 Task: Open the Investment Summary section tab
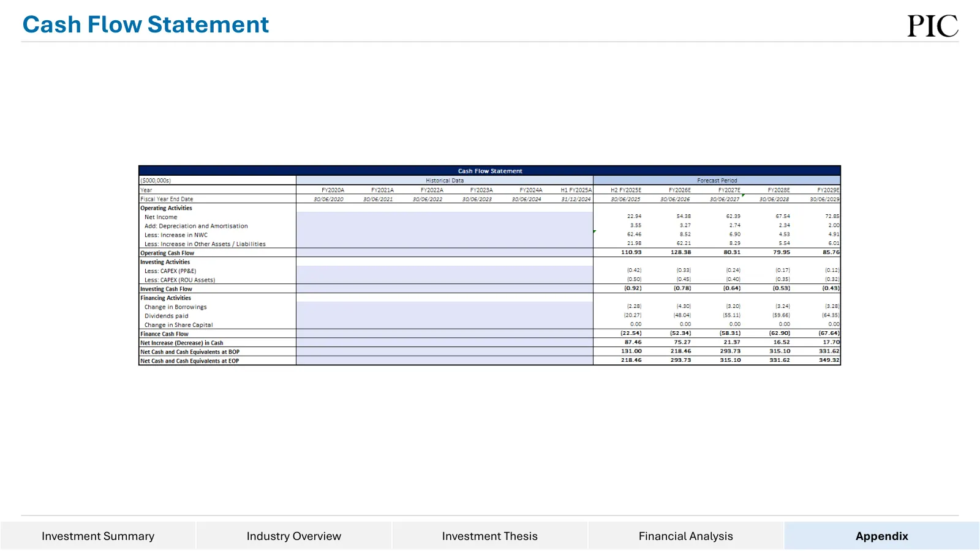pyautogui.click(x=98, y=536)
